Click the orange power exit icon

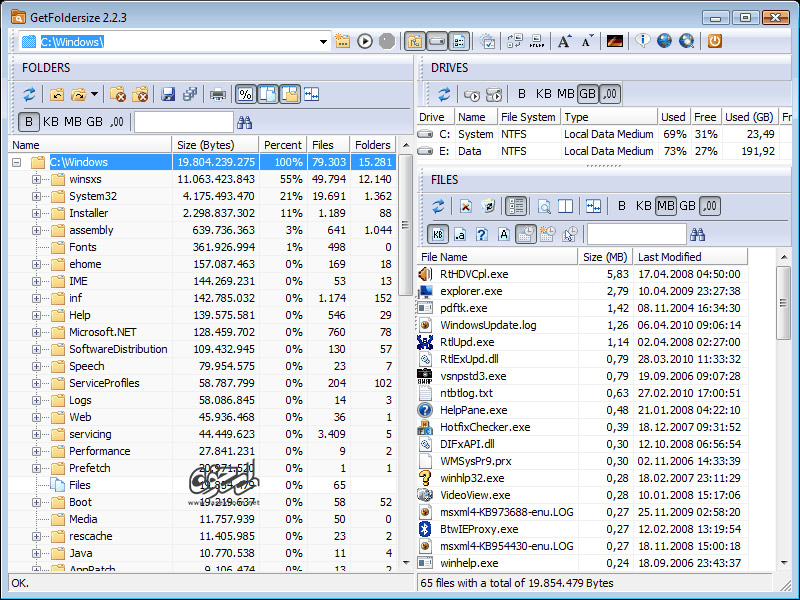(x=714, y=41)
